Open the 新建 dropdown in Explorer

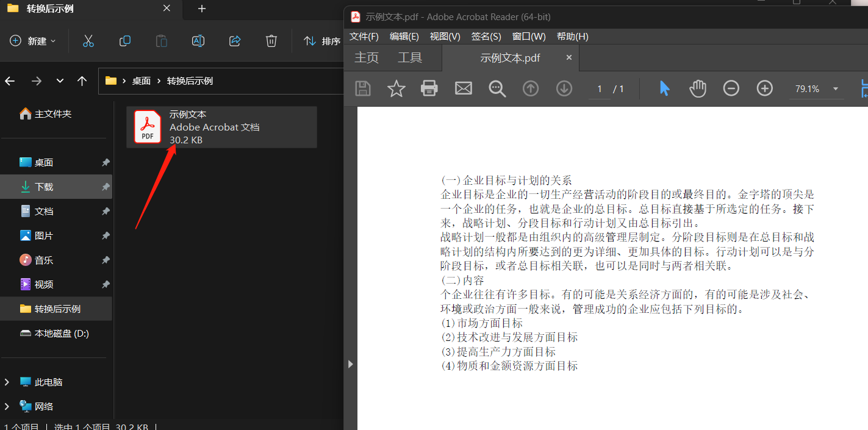click(34, 40)
